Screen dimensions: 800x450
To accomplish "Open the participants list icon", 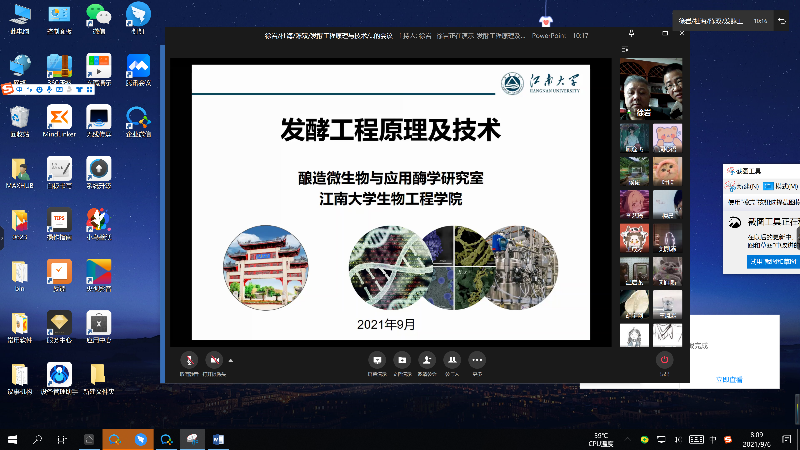I will (x=452, y=359).
